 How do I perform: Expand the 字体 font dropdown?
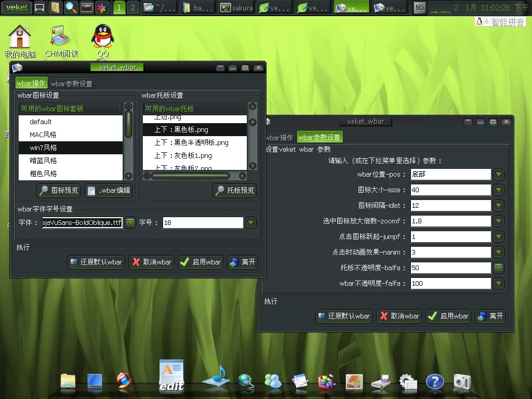pyautogui.click(x=130, y=222)
